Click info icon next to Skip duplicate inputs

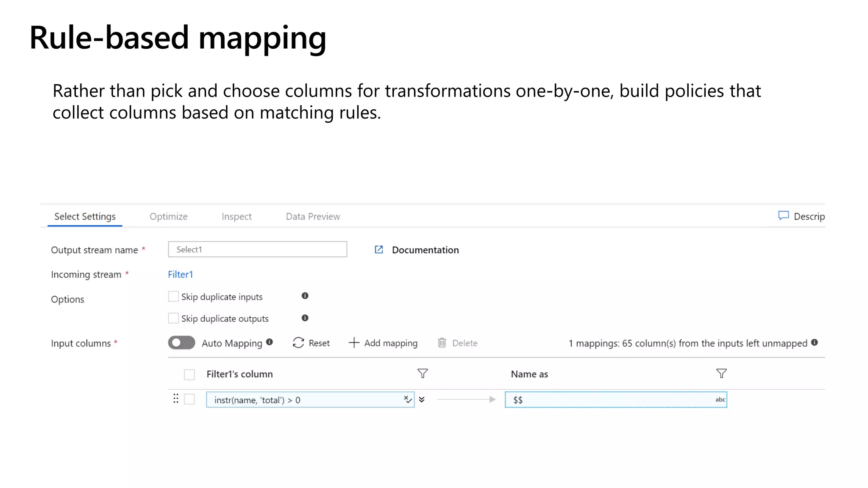pyautogui.click(x=305, y=296)
